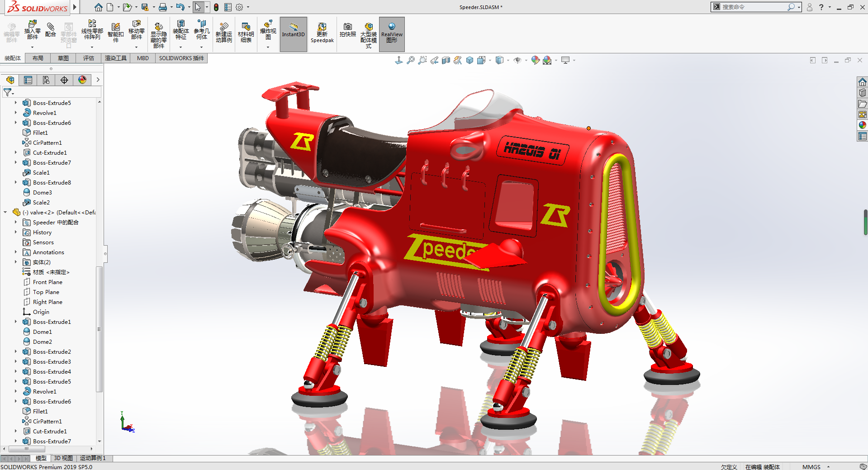Switch to the 评估 ribbon tab
Screen dimensions: 868x470
tap(89, 58)
